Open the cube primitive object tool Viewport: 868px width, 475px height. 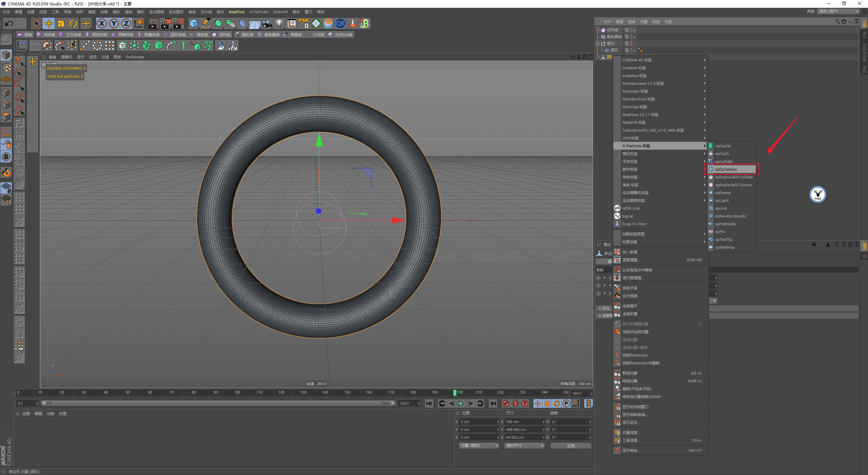194,23
